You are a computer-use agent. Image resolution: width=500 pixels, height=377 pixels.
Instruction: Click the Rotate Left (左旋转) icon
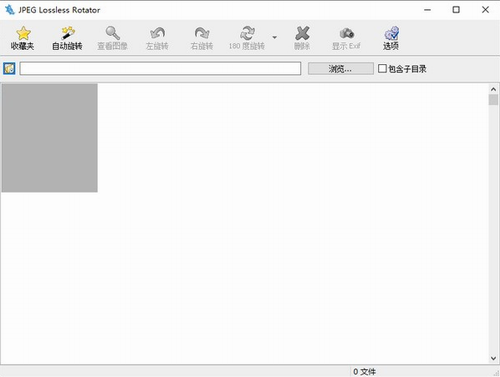[157, 33]
